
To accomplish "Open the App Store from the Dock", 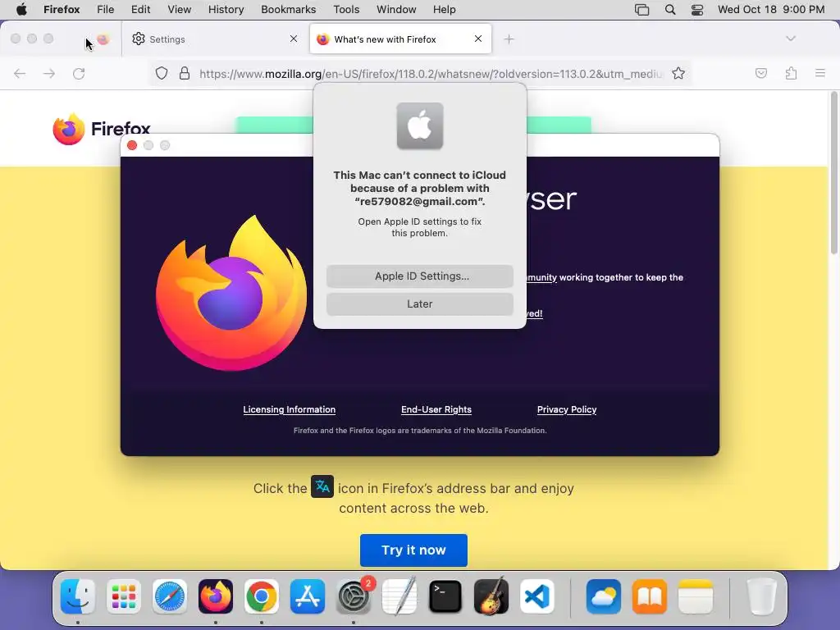I will tap(308, 596).
